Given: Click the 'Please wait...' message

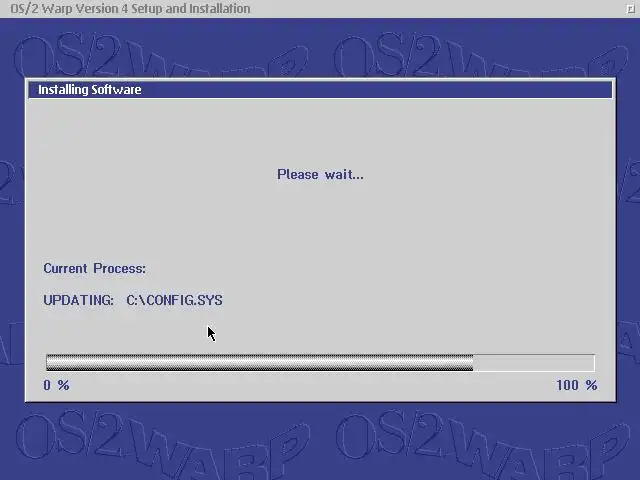Looking at the screenshot, I should coord(320,175).
